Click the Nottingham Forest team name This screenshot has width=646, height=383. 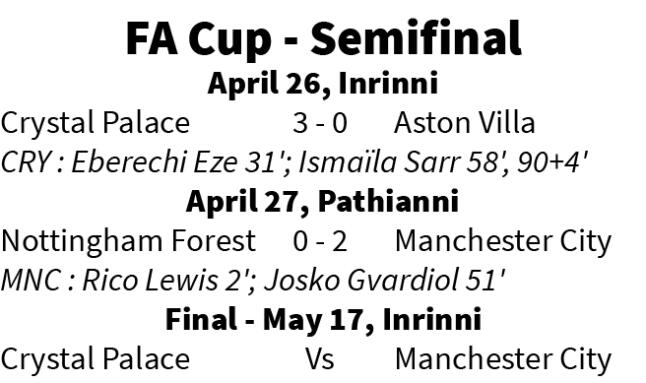click(129, 241)
